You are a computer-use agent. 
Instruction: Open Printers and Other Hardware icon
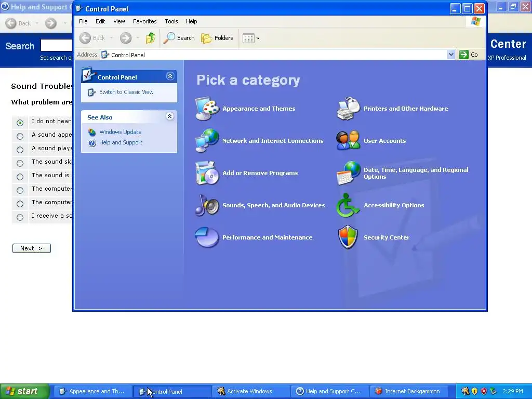348,109
